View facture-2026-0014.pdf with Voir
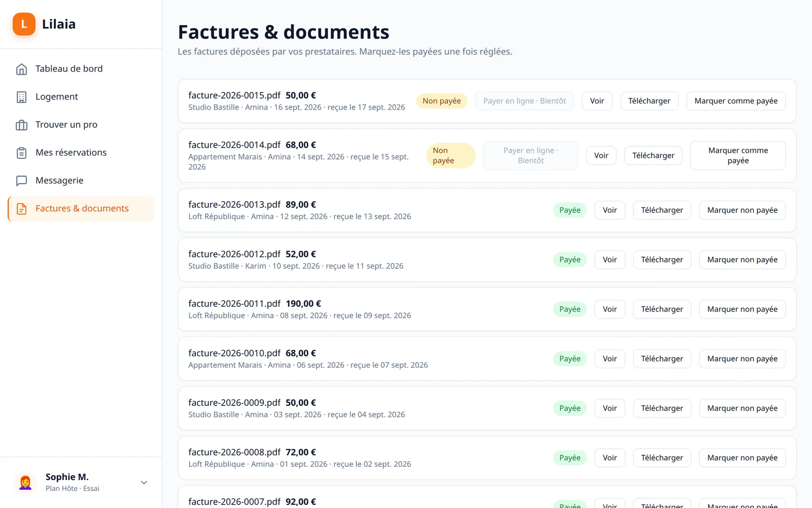The width and height of the screenshot is (812, 508). (601, 155)
